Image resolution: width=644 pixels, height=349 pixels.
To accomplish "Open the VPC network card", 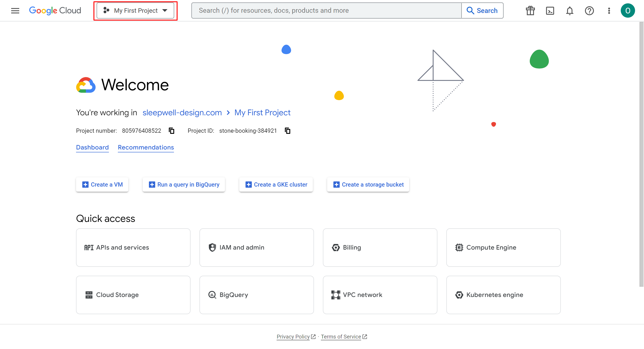I will (x=380, y=295).
